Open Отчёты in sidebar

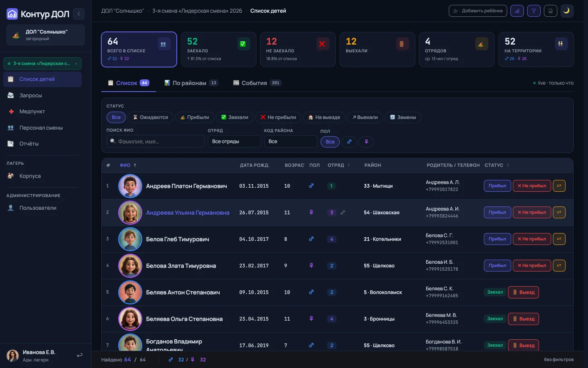(42, 144)
